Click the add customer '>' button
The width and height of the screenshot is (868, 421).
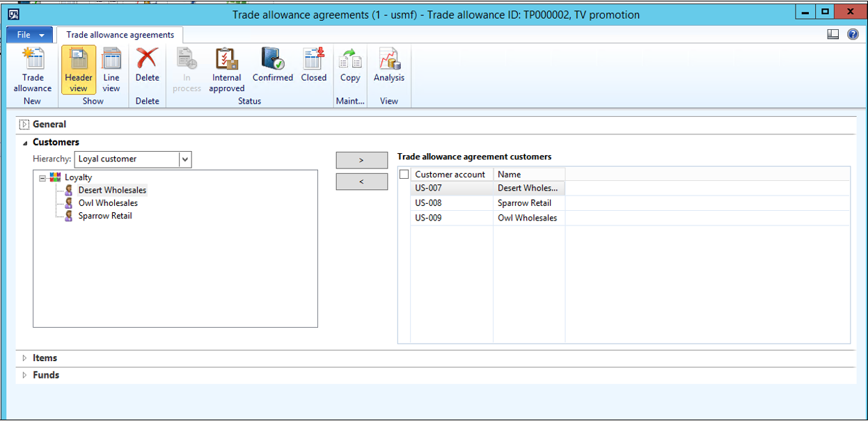(x=361, y=160)
